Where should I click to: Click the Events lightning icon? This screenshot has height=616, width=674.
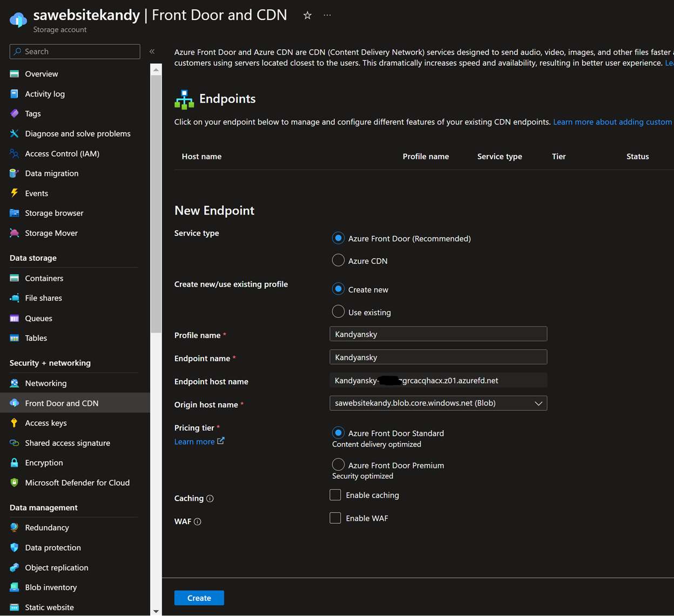coord(15,193)
